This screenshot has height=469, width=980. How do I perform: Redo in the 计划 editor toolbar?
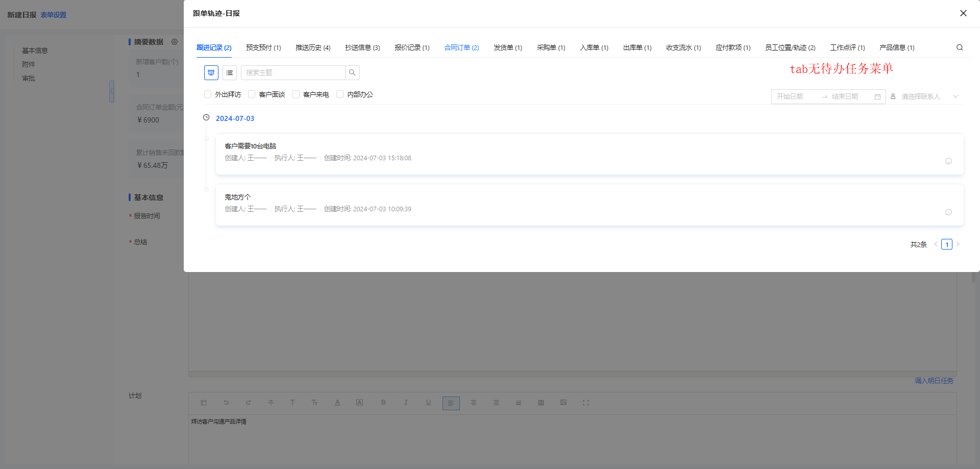point(249,403)
